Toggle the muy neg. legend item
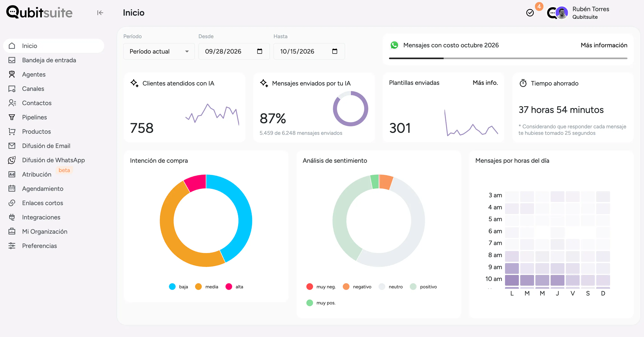Image resolution: width=644 pixels, height=337 pixels. (x=321, y=287)
